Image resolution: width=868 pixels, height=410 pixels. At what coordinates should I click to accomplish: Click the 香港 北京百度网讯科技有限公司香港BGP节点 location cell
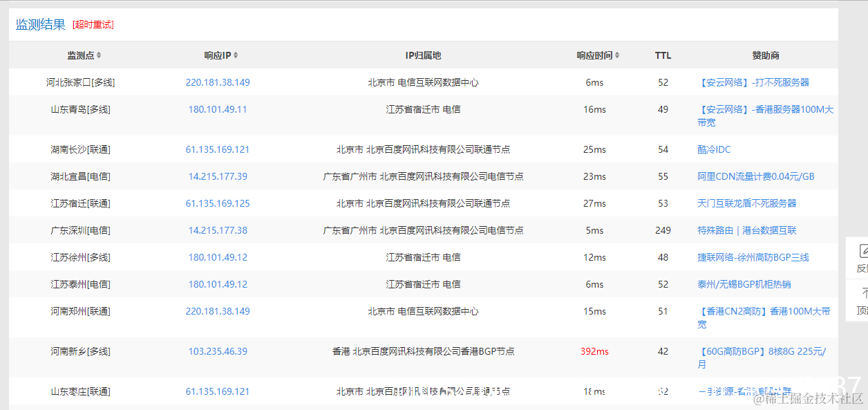click(423, 351)
